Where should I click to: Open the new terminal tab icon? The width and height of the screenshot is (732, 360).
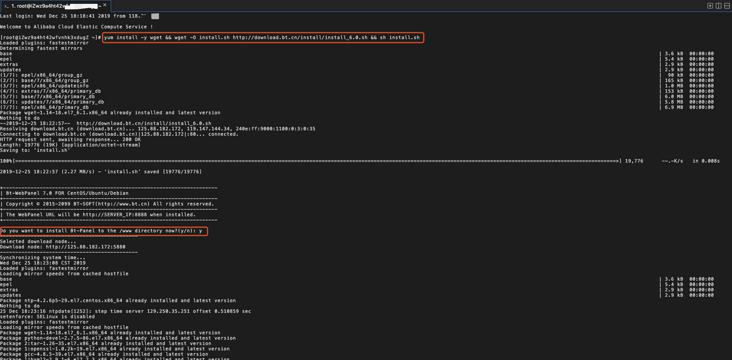click(710, 6)
